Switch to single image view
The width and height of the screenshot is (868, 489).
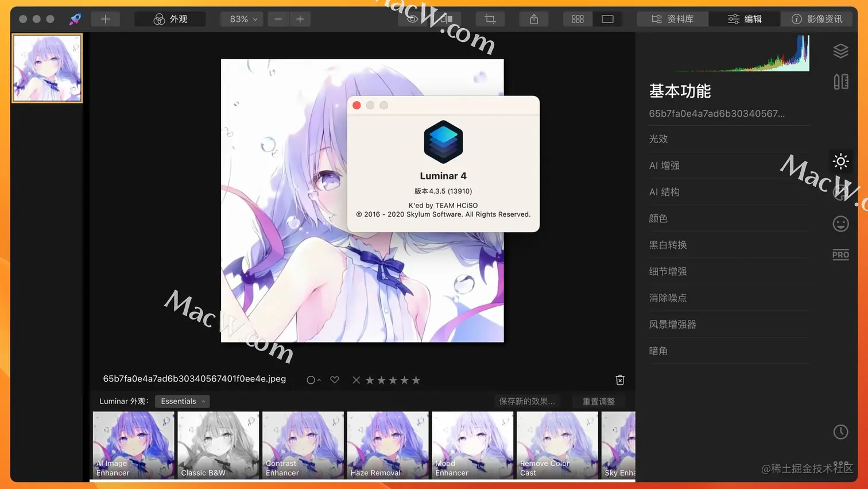(607, 19)
